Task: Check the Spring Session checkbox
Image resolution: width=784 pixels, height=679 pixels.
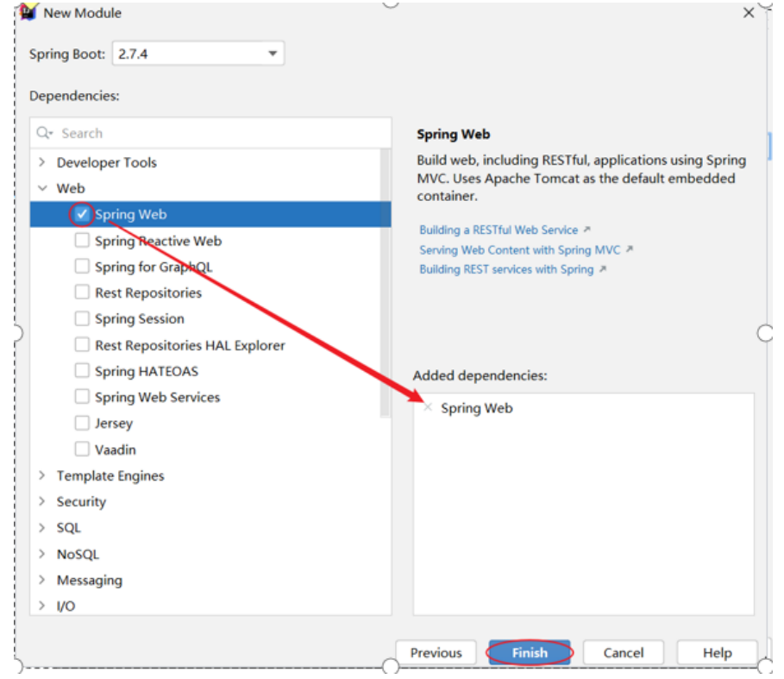Action: 81,318
